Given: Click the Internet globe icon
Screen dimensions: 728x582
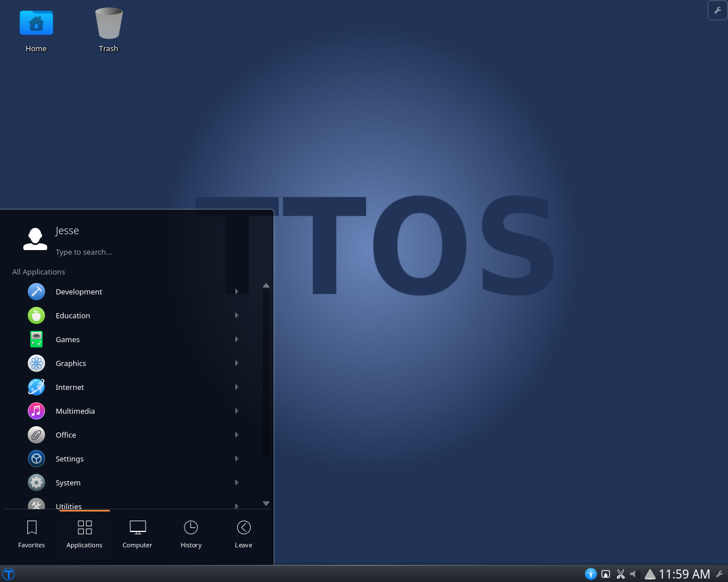Looking at the screenshot, I should pyautogui.click(x=36, y=387).
